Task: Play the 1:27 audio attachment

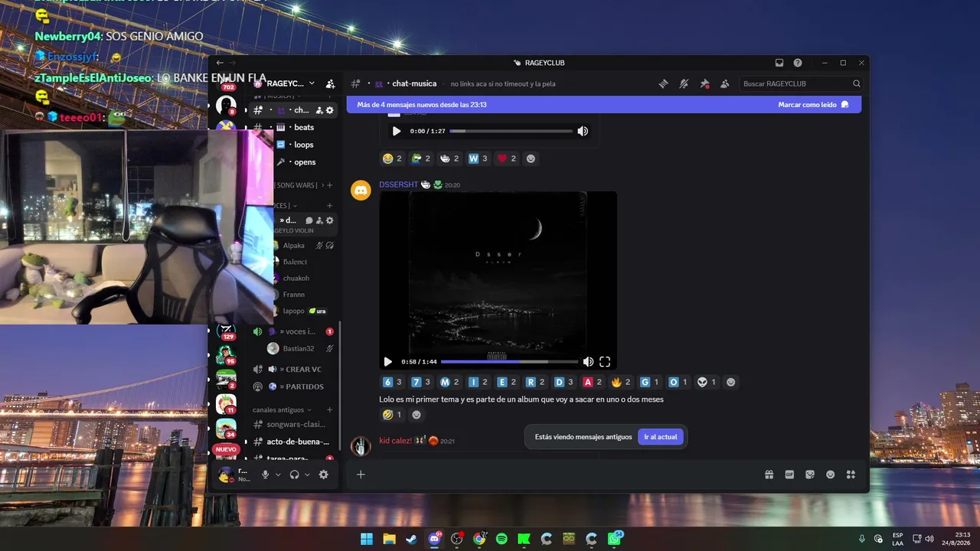Action: point(396,131)
